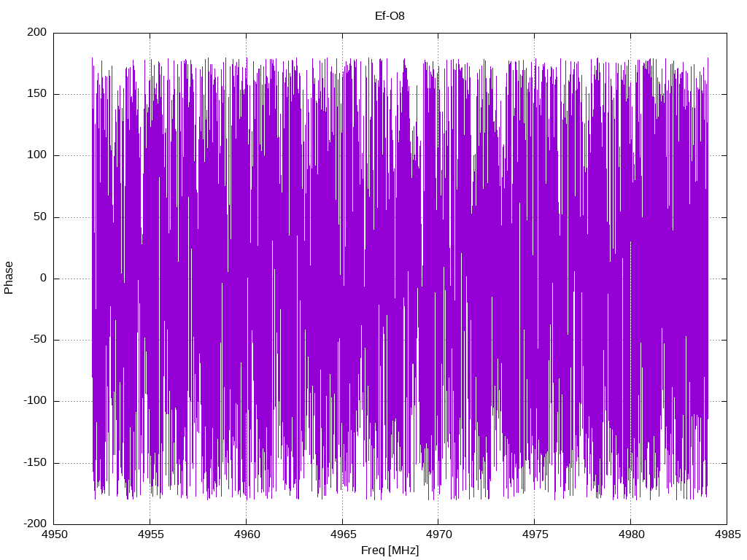Viewport: 747px width, 560px height.
Task: Click the 50 y-axis tick label
Action: tap(40, 217)
